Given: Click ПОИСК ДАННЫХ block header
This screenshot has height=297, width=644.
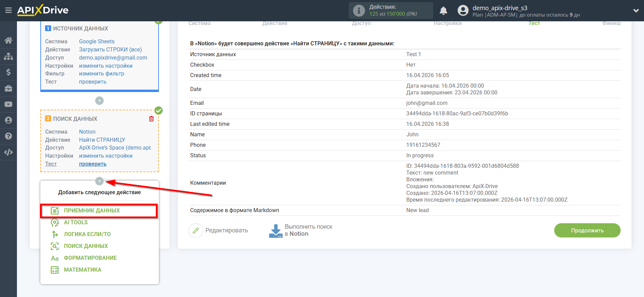Looking at the screenshot, I should pyautogui.click(x=75, y=119).
